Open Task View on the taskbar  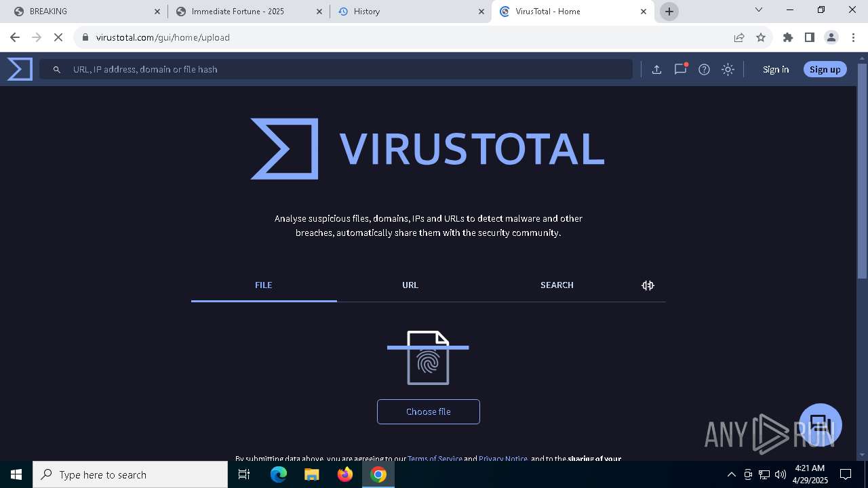pyautogui.click(x=245, y=474)
